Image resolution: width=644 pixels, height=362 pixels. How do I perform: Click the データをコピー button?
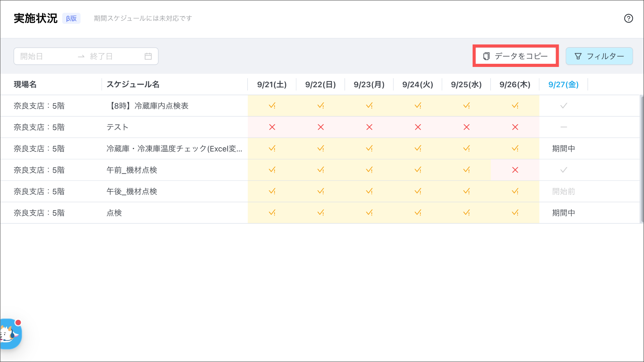pyautogui.click(x=515, y=56)
